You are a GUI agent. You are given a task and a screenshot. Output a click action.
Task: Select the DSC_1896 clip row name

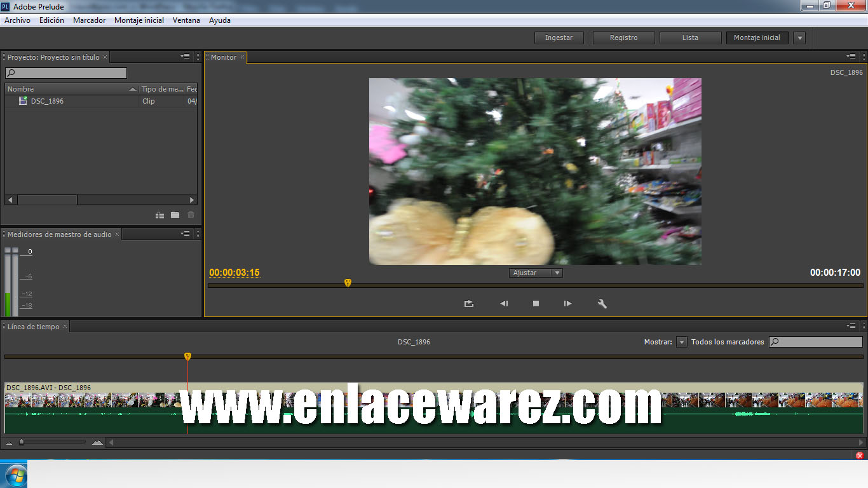(x=47, y=101)
